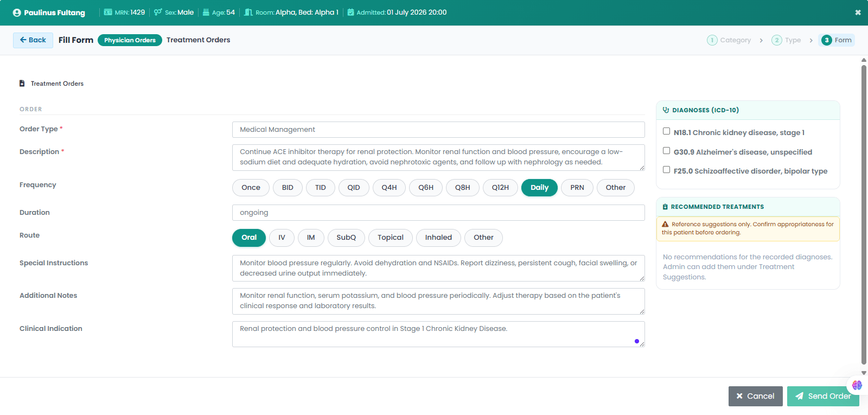Click the patient user icon beside Paulinus Fultang

(x=17, y=12)
